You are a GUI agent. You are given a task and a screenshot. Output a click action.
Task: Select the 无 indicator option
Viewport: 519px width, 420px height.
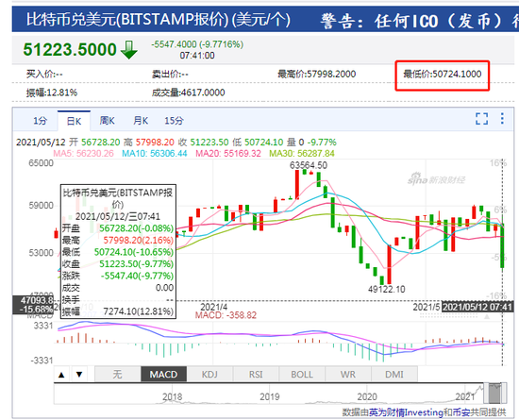(118, 375)
